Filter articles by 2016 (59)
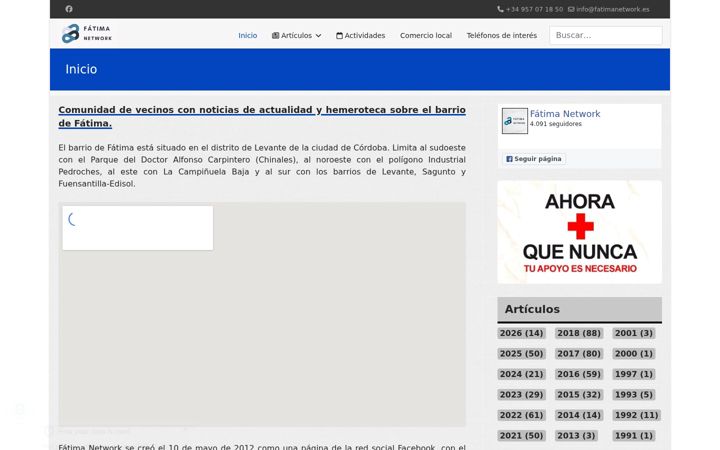This screenshot has height=450, width=720. (579, 374)
